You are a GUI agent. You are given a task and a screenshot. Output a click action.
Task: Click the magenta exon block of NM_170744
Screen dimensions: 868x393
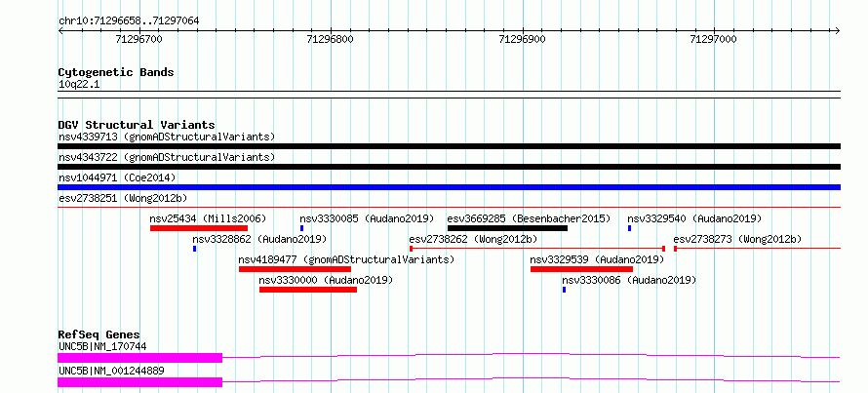coord(140,358)
